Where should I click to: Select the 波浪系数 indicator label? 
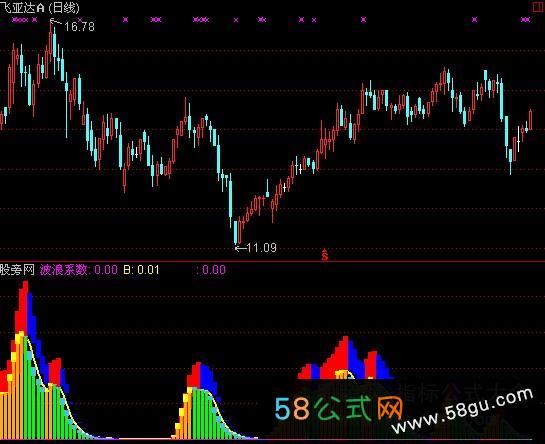pyautogui.click(x=64, y=269)
